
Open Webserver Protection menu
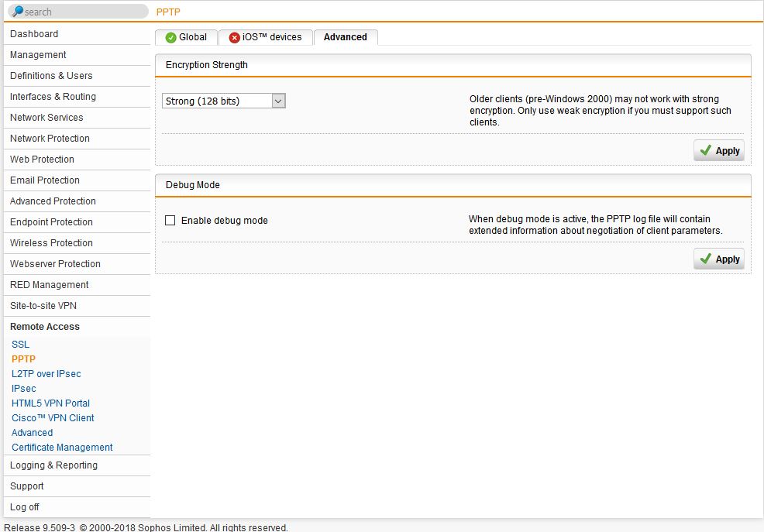[x=77, y=264]
